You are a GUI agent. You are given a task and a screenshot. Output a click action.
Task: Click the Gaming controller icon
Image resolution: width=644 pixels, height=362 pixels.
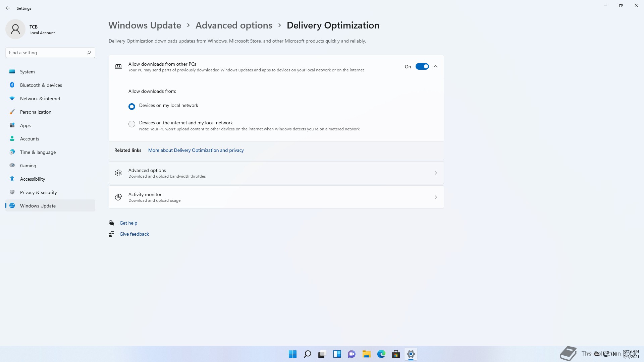coord(12,165)
